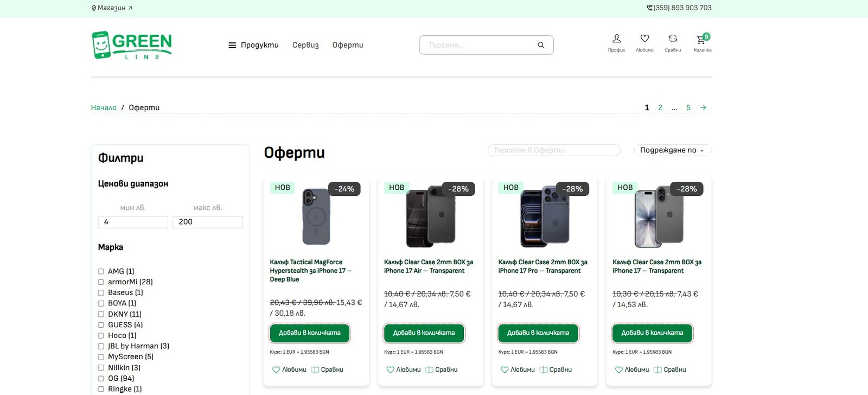Select the Оферти navigation item
Viewport: 868px width, 395px height.
pyautogui.click(x=348, y=45)
